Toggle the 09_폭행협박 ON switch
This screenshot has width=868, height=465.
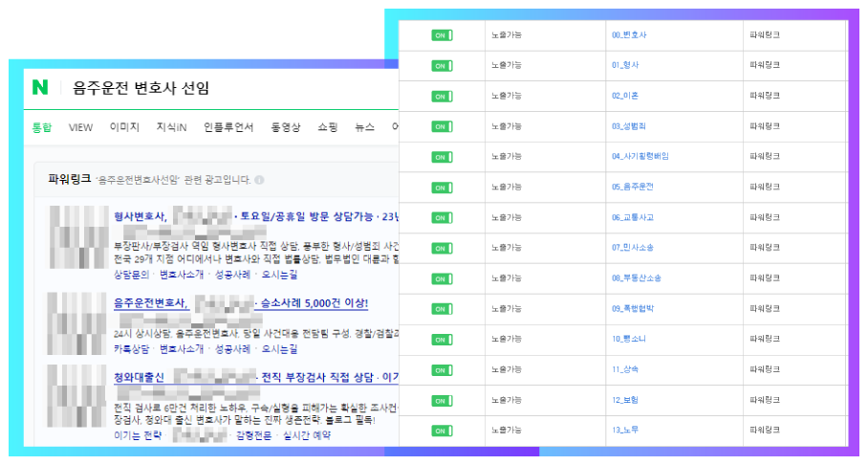442,309
